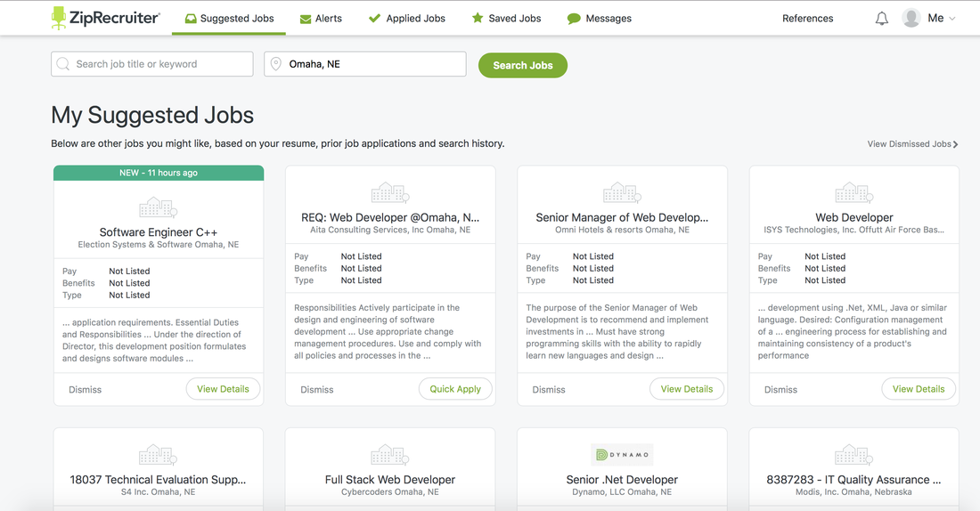Viewport: 980px width, 511px height.
Task: Open the REQ: Web Developer @Omaha title
Action: coord(390,217)
